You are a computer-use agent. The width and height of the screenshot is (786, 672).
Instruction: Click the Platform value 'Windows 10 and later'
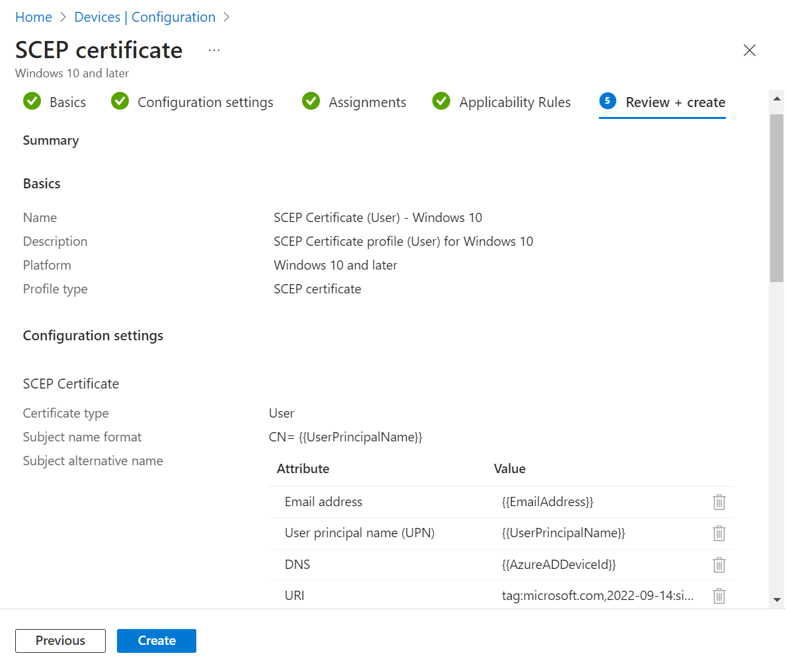point(335,265)
